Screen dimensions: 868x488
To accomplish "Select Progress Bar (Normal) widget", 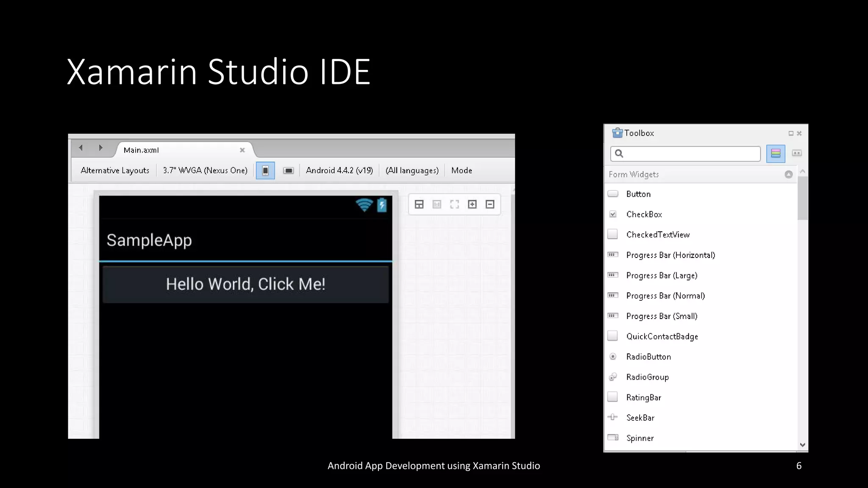I will [x=701, y=296].
